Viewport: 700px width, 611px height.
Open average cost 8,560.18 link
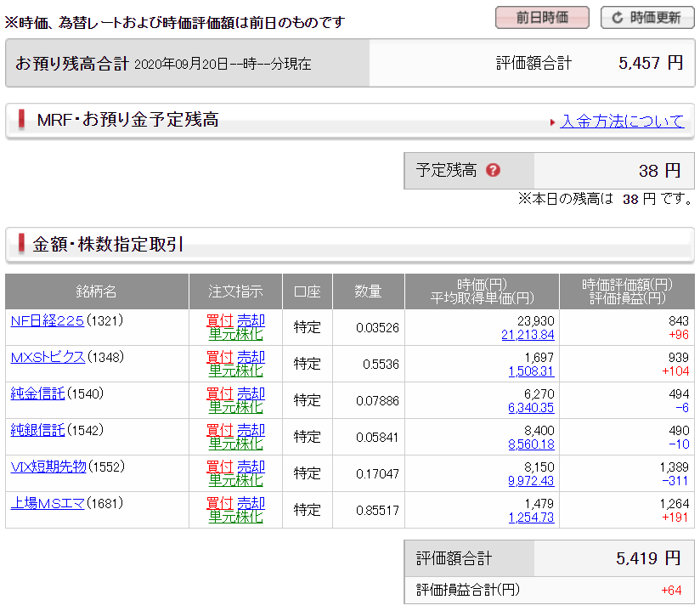tap(531, 444)
